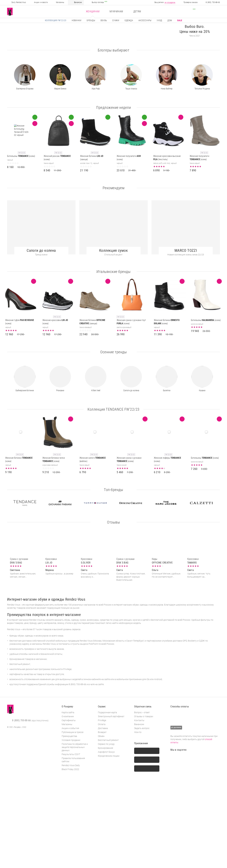
Task: Select the МУЖЧИНАМ section tab
Action: point(116,12)
